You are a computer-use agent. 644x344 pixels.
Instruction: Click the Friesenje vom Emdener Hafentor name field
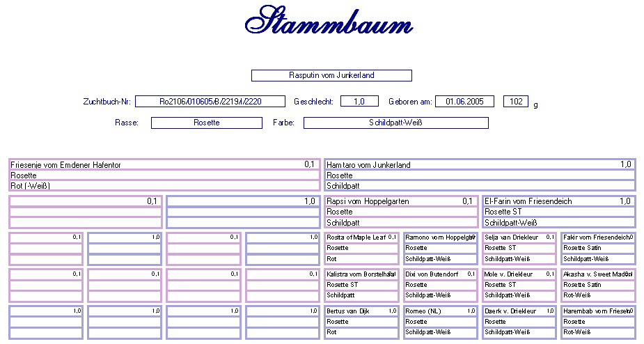[x=164, y=165]
